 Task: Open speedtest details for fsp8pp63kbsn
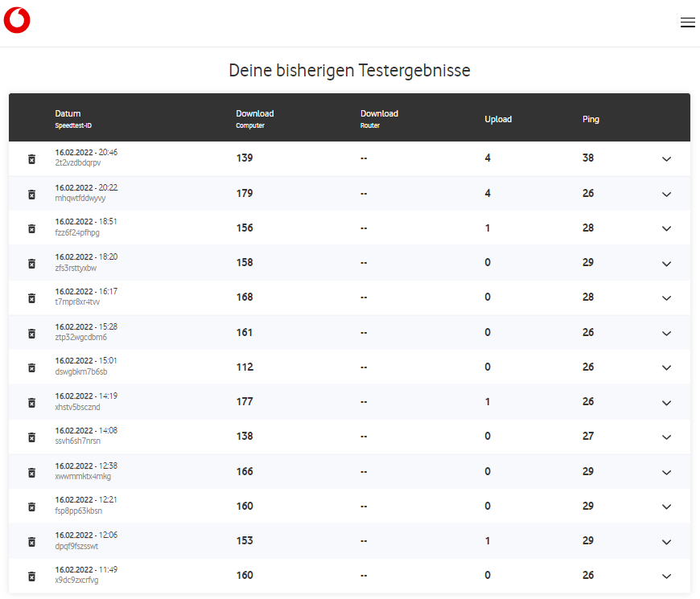(666, 507)
